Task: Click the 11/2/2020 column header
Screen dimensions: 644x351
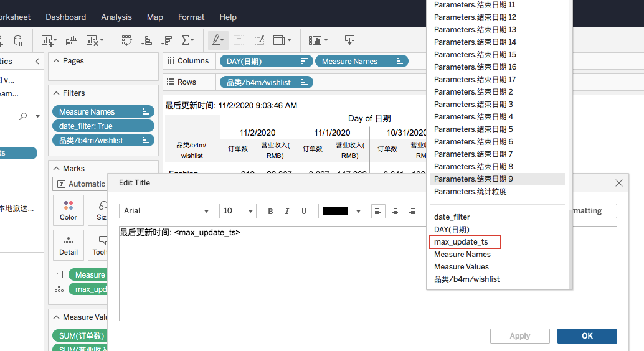Action: pyautogui.click(x=257, y=133)
